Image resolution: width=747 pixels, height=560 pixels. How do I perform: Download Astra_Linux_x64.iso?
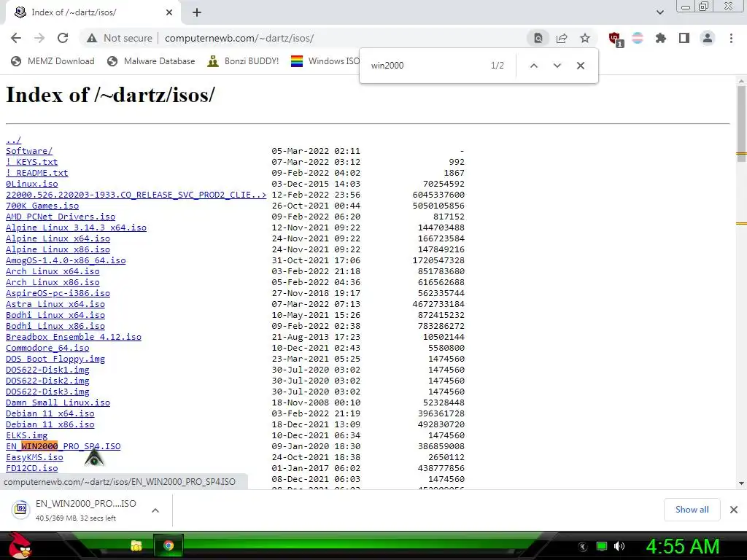[x=55, y=304]
